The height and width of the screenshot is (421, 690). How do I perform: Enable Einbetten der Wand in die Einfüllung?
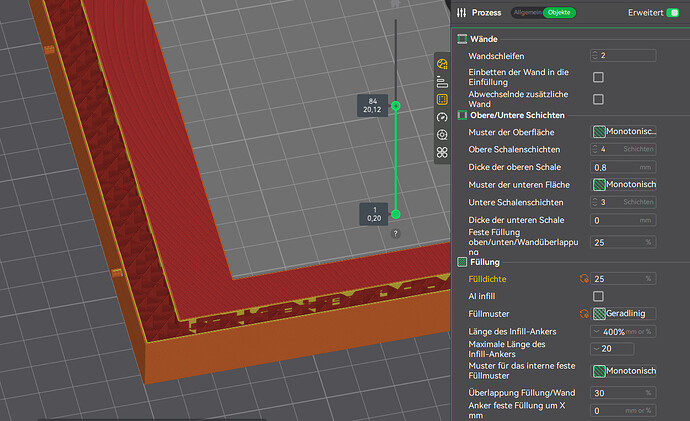tap(598, 77)
